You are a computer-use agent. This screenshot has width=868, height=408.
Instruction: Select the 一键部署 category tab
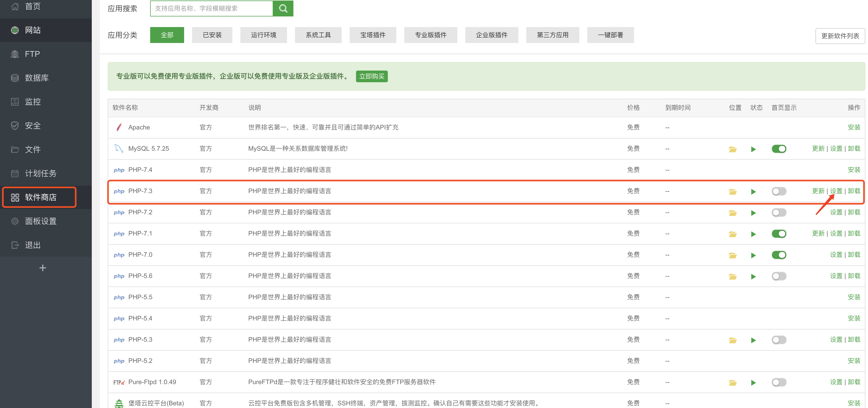pyautogui.click(x=610, y=35)
